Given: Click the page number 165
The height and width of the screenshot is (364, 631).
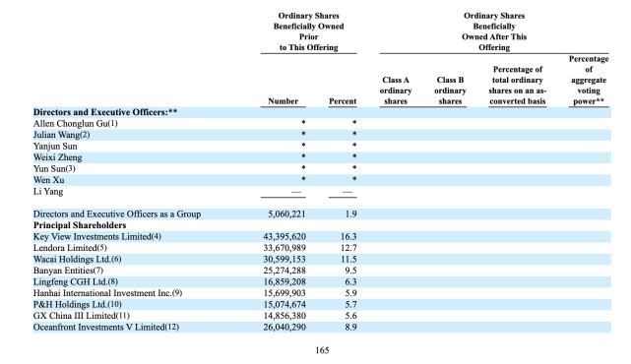Looking at the screenshot, I should [322, 350].
